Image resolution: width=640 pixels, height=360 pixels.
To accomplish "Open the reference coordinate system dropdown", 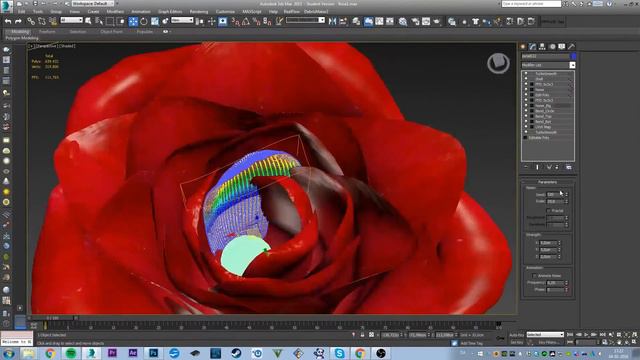I will [182, 20].
